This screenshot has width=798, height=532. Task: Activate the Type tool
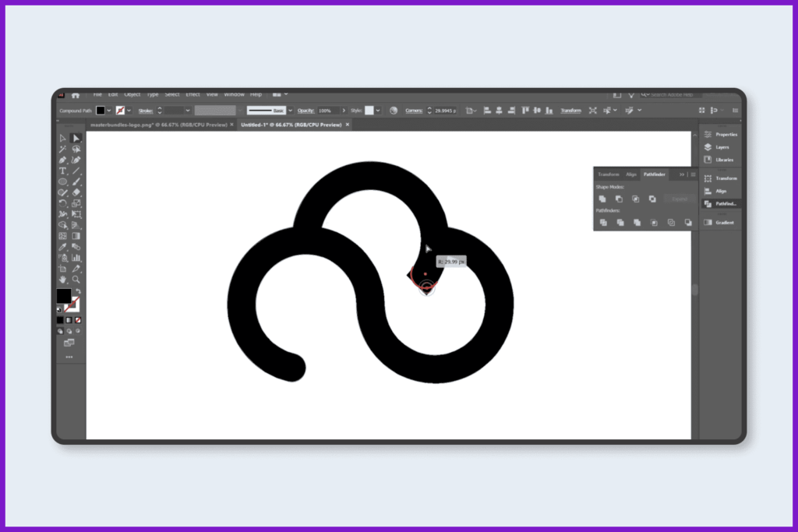click(x=62, y=171)
